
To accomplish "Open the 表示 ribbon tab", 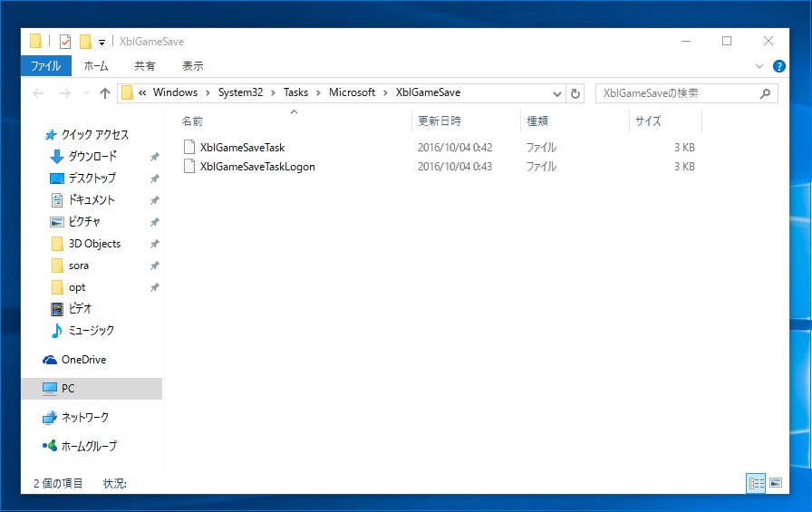I will 193,66.
